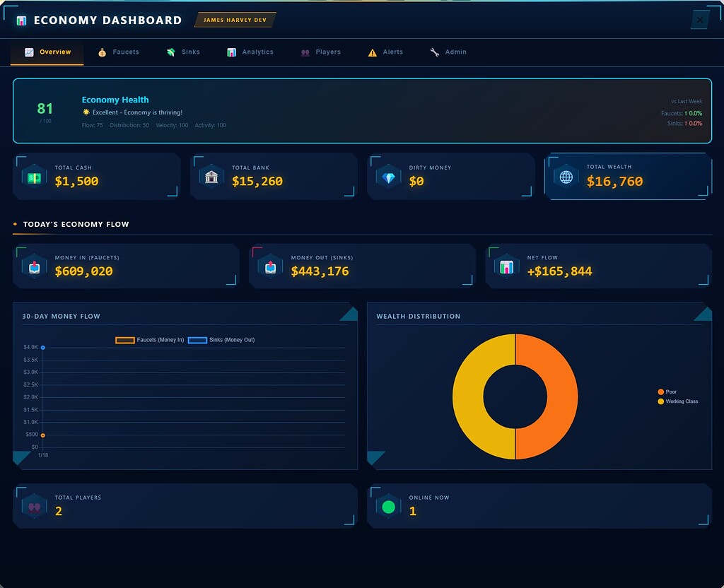
Task: Switch to the Sinks tab
Action: tap(183, 52)
